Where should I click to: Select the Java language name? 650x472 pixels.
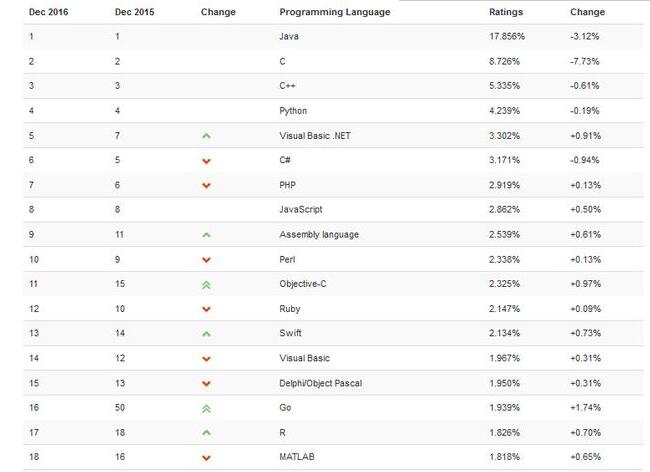point(289,36)
